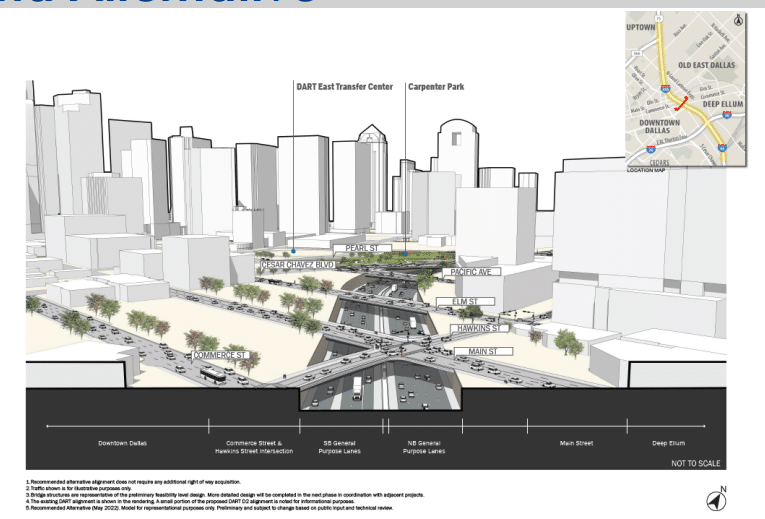
Task: Click the blue marker dot under DART East Transfer Center
Action: click(294, 251)
